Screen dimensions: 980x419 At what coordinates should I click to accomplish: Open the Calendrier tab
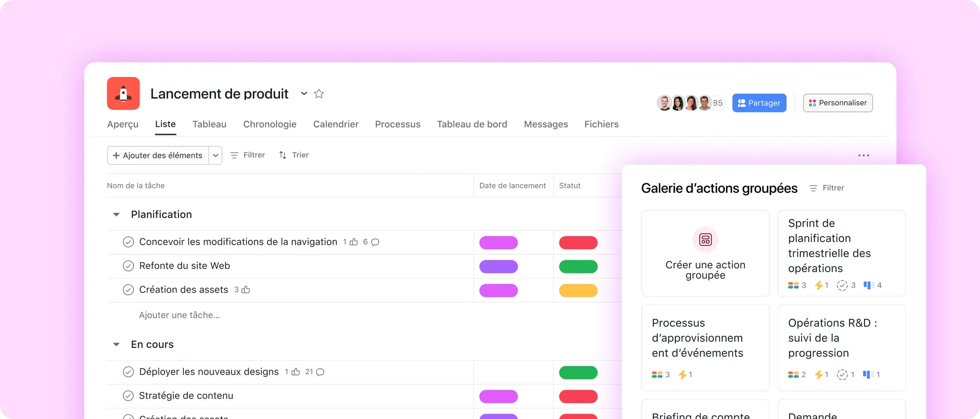[x=336, y=124]
